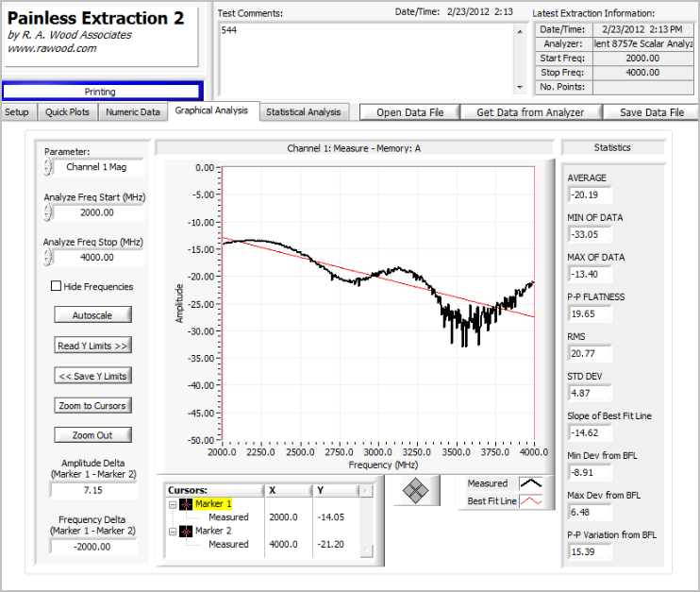The height and width of the screenshot is (592, 700).
Task: Click the STD DEV value 4.87
Action: tap(590, 393)
